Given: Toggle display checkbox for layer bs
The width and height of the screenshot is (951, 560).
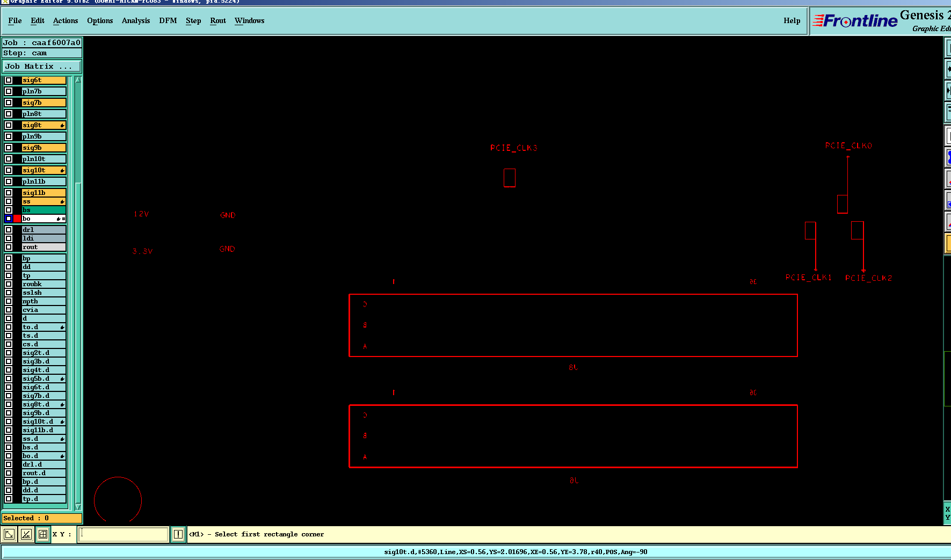Looking at the screenshot, I should click(9, 210).
